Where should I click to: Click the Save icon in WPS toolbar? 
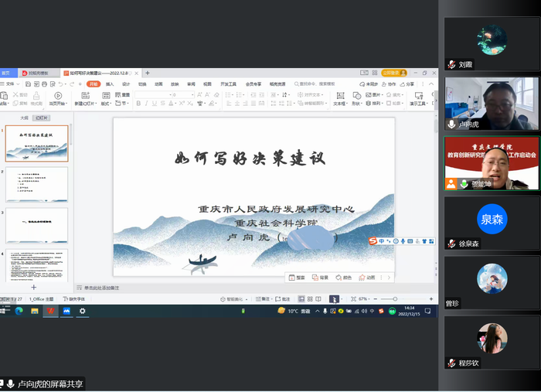tap(29, 84)
